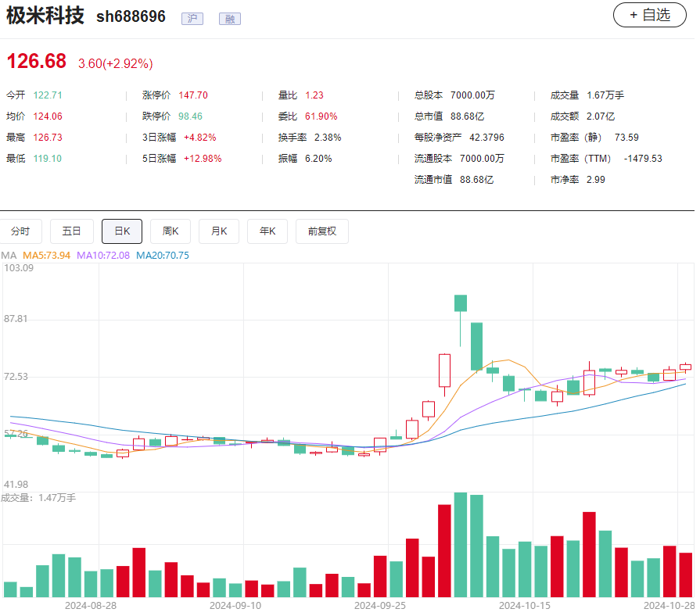The image size is (700, 616).
Task: Click the 成交量 value 1.67万手
Action: coord(605,95)
